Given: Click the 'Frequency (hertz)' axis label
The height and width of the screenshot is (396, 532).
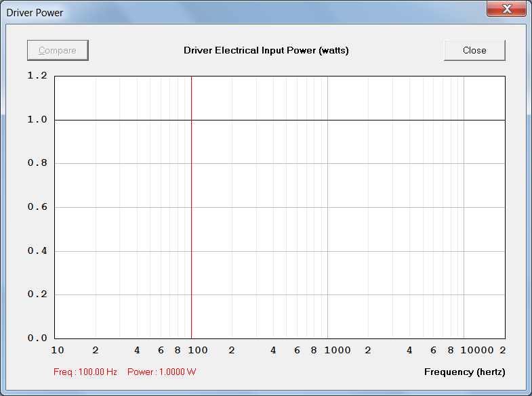Looking at the screenshot, I should pos(464,372).
